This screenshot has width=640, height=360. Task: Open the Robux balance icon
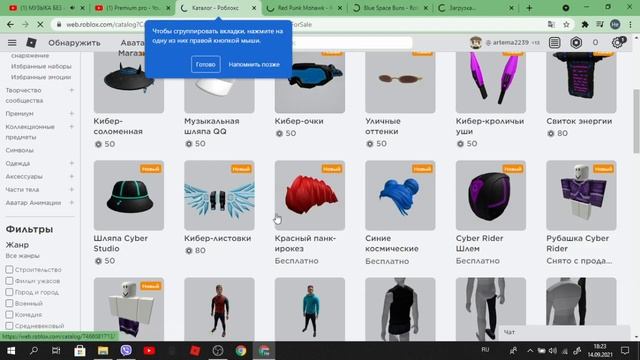click(576, 42)
